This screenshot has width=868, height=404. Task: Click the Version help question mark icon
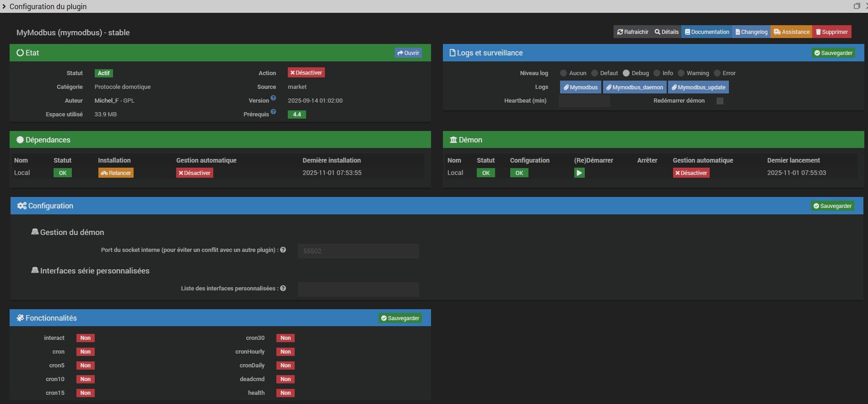pos(273,98)
